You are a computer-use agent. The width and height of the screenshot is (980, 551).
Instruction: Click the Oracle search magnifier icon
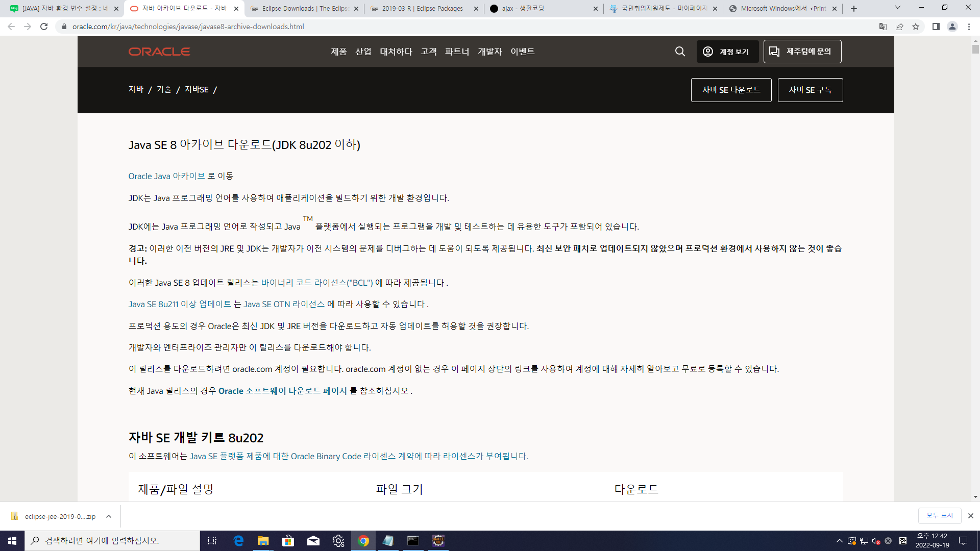(x=680, y=52)
